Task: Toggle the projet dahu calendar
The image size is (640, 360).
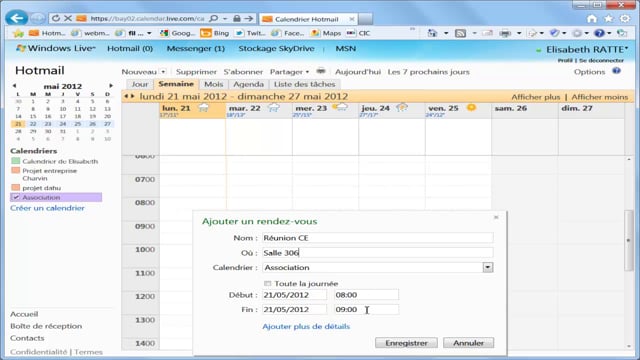Action: click(16, 187)
